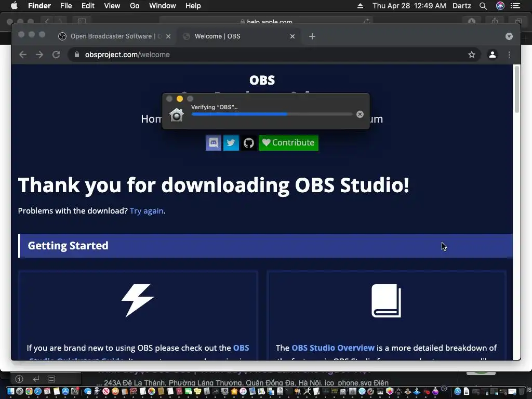Open Spotlight search in menu bar
The height and width of the screenshot is (399, 532).
coord(483,6)
